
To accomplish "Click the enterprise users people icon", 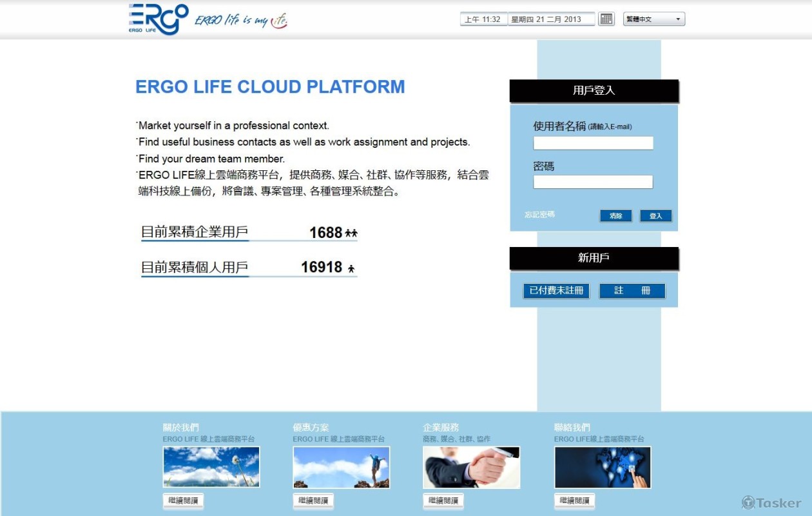I will click(351, 233).
